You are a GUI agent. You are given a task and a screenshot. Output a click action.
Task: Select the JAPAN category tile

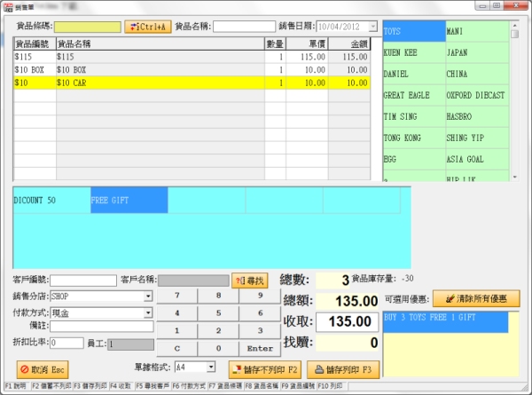pyautogui.click(x=477, y=52)
